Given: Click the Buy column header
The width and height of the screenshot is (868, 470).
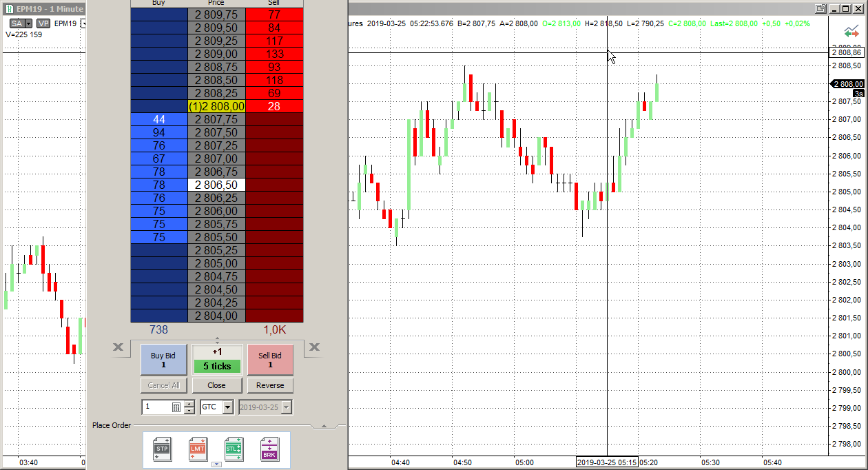Looking at the screenshot, I should pyautogui.click(x=158, y=3).
